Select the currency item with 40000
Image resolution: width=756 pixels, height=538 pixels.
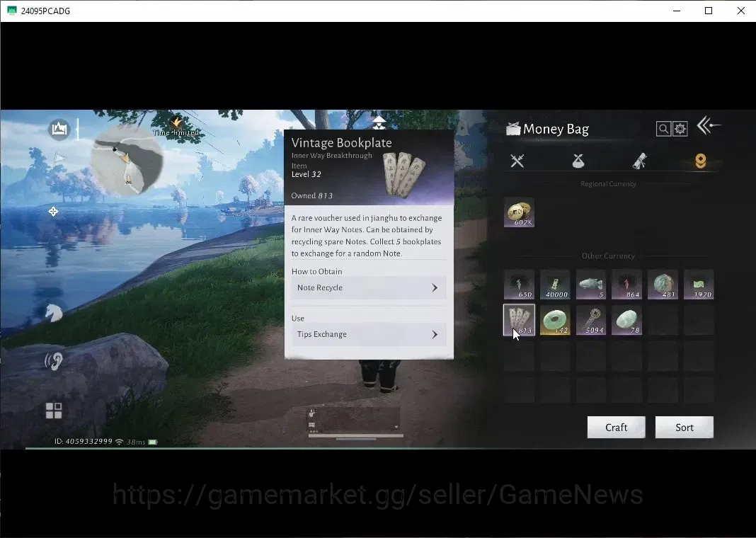[555, 285]
